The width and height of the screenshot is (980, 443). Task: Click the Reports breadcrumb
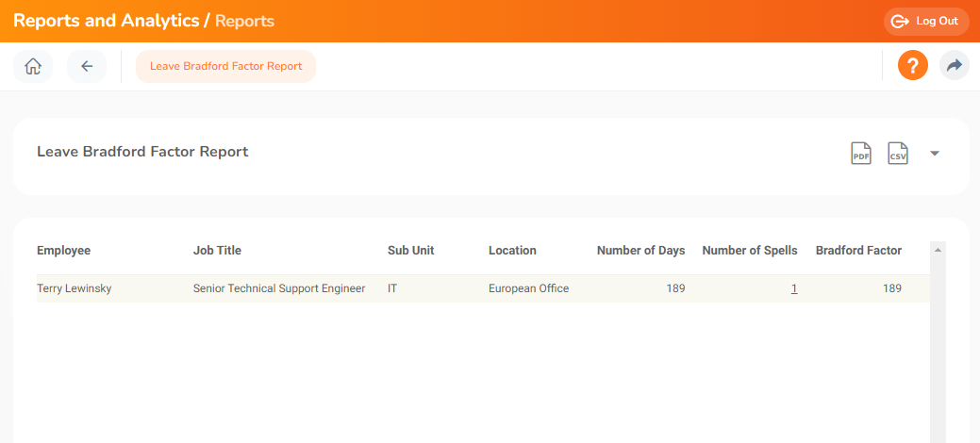(244, 22)
